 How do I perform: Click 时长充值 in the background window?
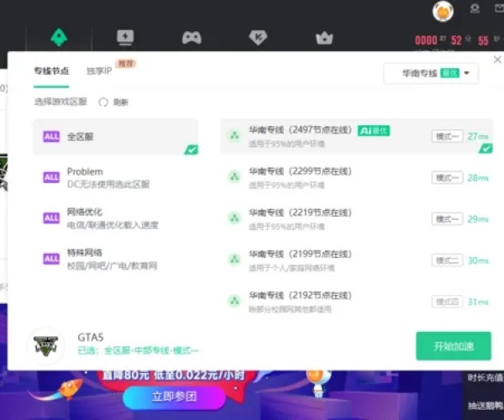pyautogui.click(x=486, y=378)
